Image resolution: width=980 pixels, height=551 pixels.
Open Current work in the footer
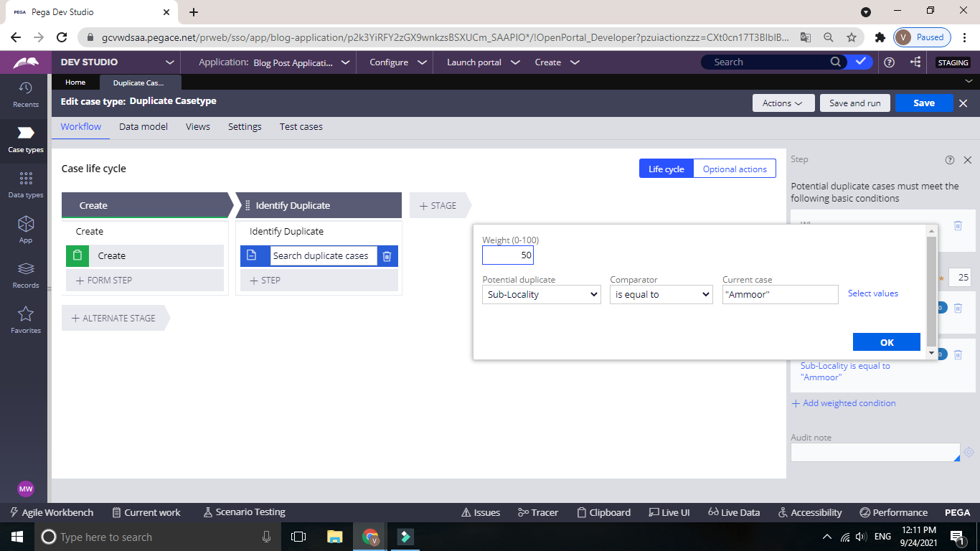tap(146, 512)
